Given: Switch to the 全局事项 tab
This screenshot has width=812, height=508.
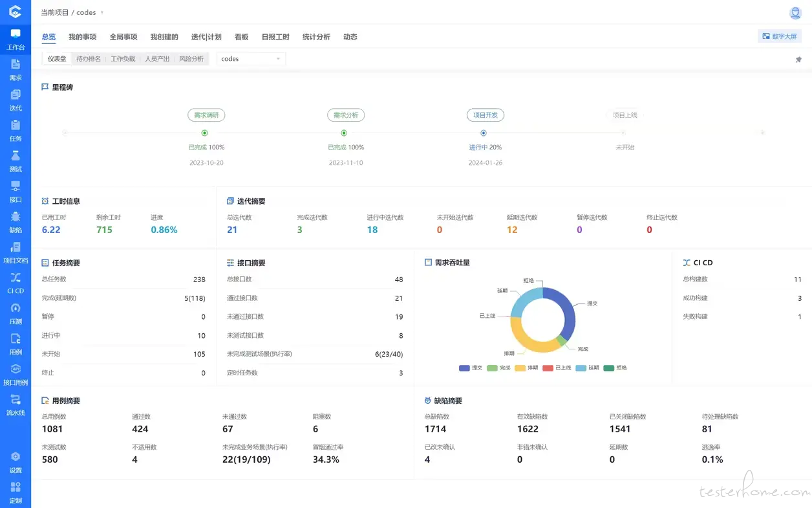Looking at the screenshot, I should pyautogui.click(x=123, y=37).
